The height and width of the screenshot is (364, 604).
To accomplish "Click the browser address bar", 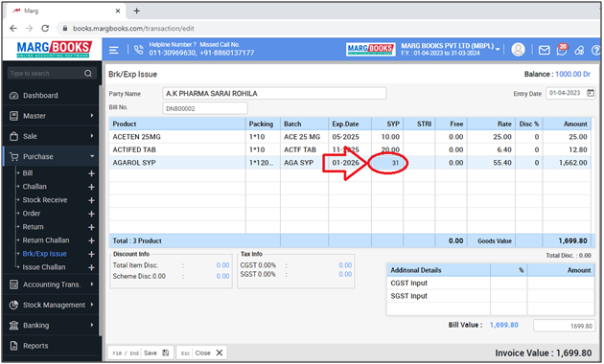I will [x=328, y=28].
